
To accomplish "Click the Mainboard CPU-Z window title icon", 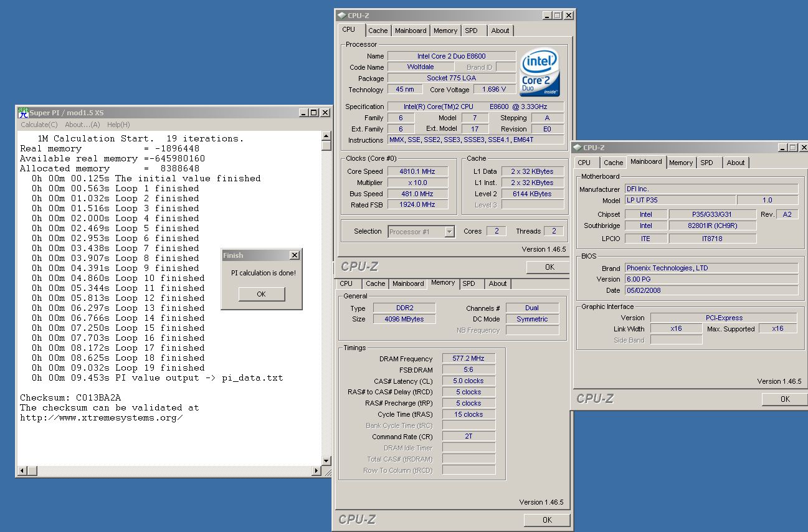I will pyautogui.click(x=577, y=148).
